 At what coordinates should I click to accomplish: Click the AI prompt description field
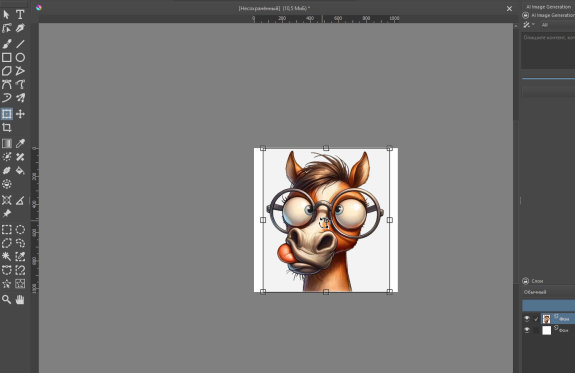(549, 50)
